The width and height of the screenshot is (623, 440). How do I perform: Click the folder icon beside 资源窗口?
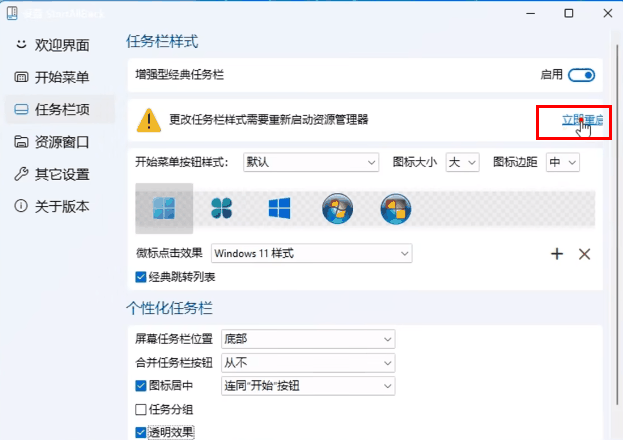(x=21, y=141)
